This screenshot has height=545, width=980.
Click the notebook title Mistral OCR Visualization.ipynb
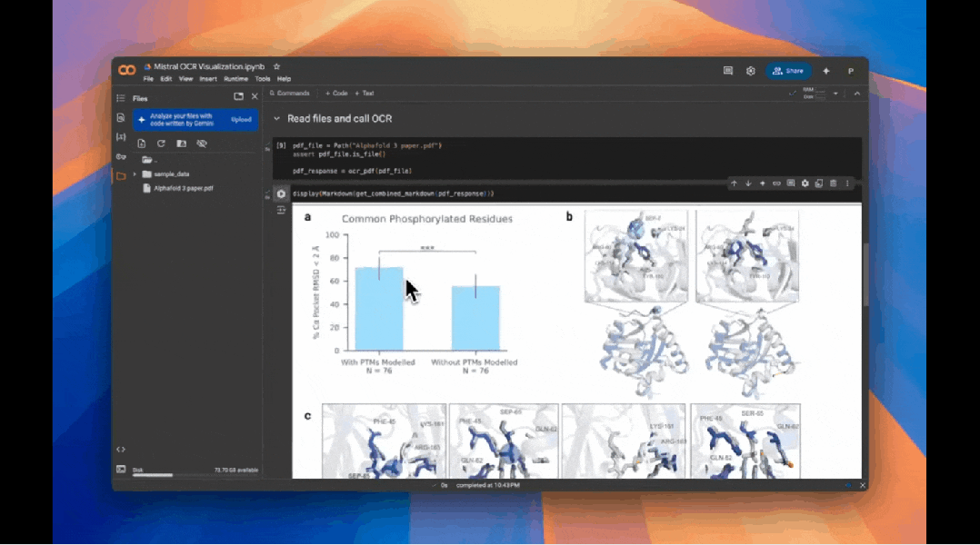coord(209,67)
